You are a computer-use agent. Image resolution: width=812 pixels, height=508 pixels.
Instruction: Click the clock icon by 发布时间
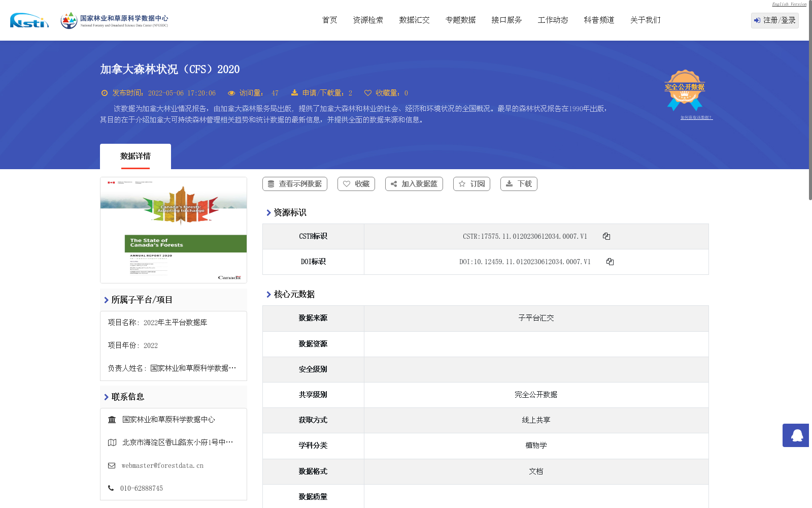pyautogui.click(x=105, y=93)
